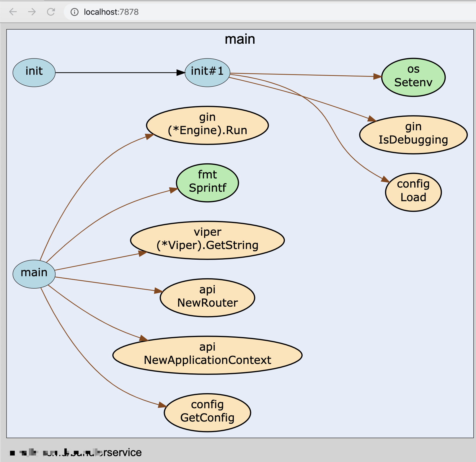Select the blue main function node
The image size is (476, 462).
click(x=34, y=274)
